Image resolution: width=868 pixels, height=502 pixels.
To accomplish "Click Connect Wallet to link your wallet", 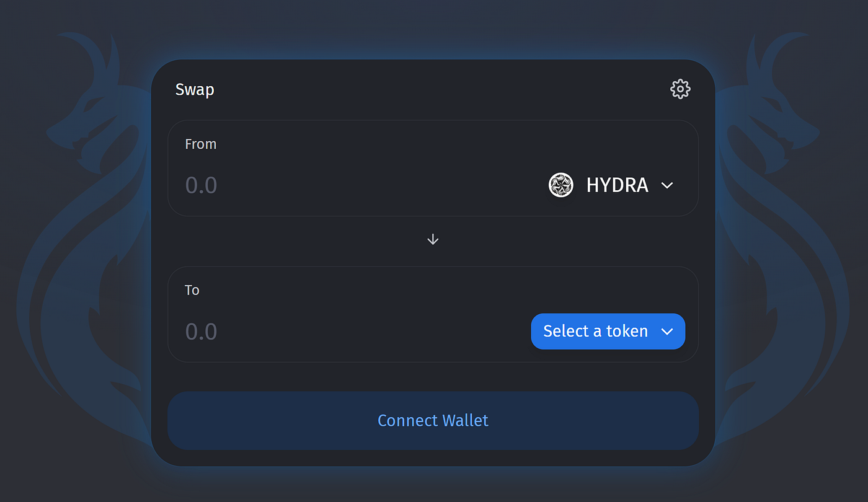I will [433, 420].
